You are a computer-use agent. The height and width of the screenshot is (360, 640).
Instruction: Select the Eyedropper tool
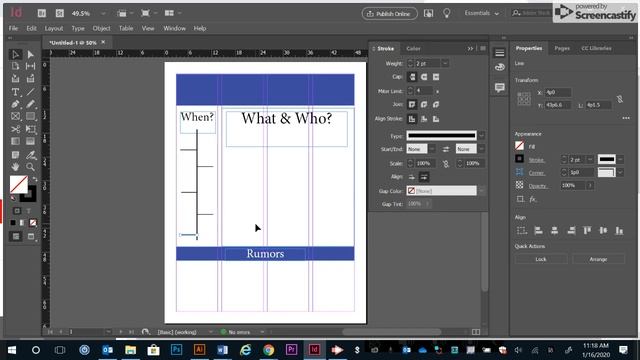(30, 155)
